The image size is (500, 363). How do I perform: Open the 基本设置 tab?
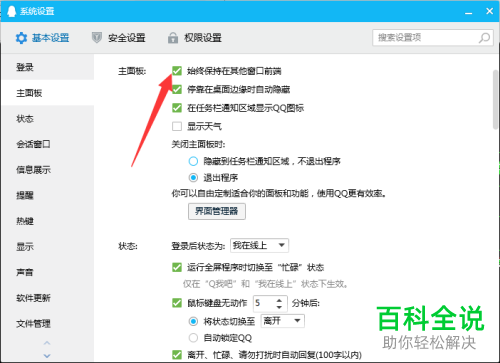tap(43, 38)
